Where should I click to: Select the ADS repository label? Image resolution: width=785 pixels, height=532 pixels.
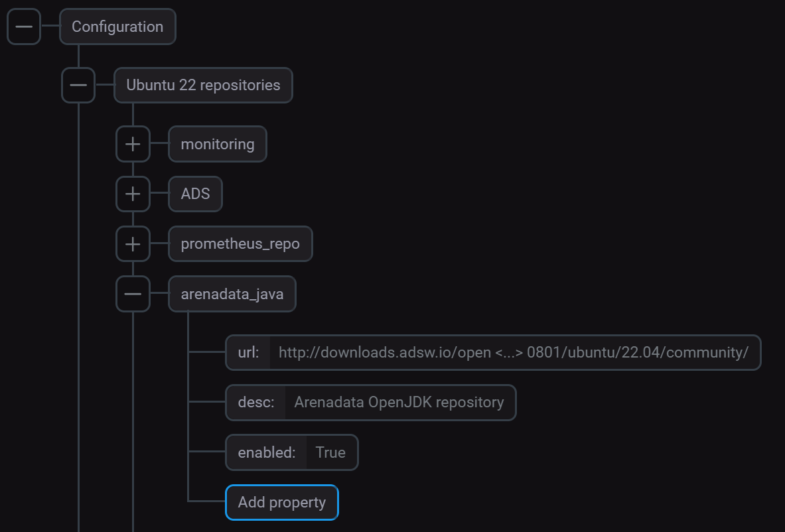pos(194,194)
